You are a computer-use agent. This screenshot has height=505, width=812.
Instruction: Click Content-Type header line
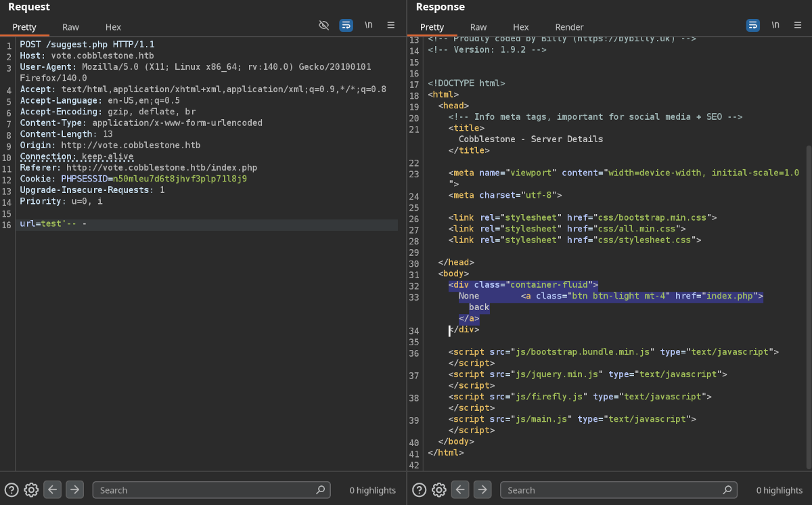tap(141, 123)
